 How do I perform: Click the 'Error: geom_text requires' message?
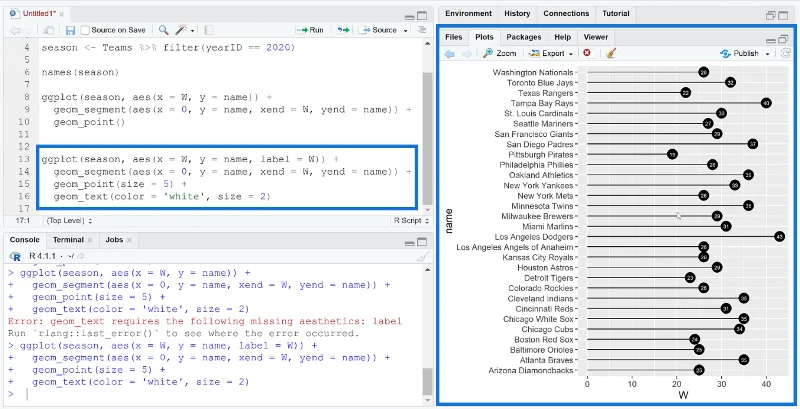tap(205, 321)
